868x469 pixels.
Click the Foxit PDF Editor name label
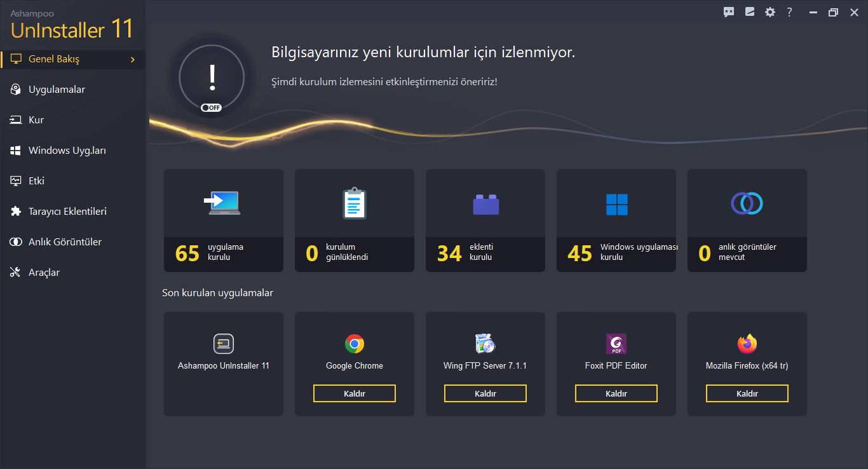click(616, 365)
